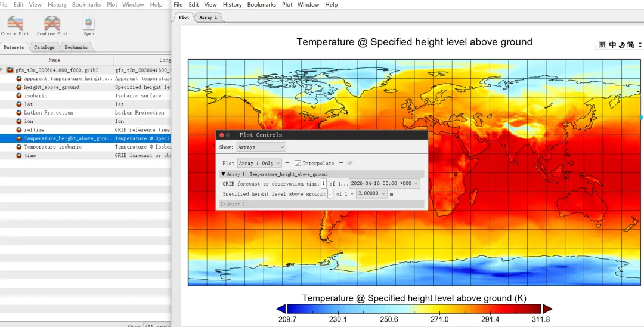Collapse the gfs_t2m grib2 dataset tree node
This screenshot has width=644, height=327.
2,70
